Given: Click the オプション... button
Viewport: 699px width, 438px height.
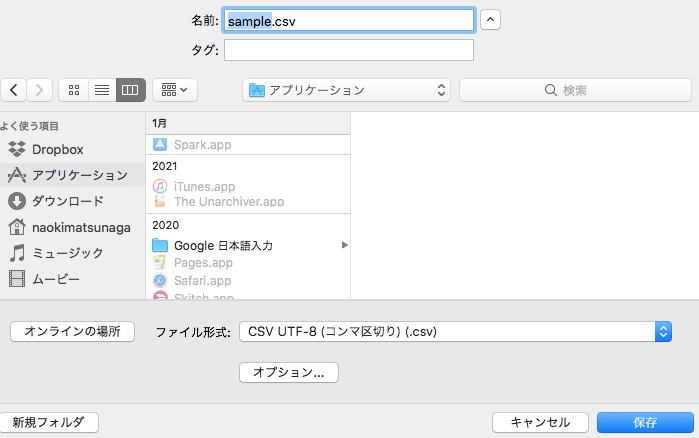Looking at the screenshot, I should point(289,373).
